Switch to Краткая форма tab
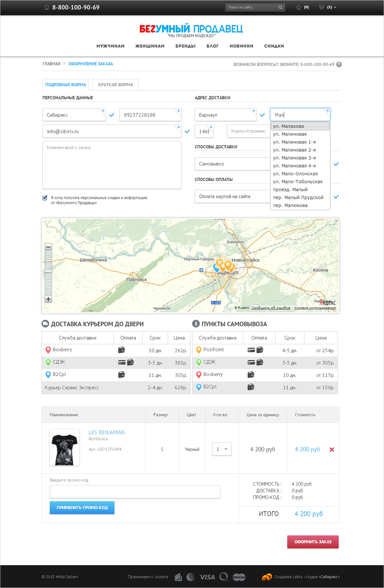 point(116,85)
